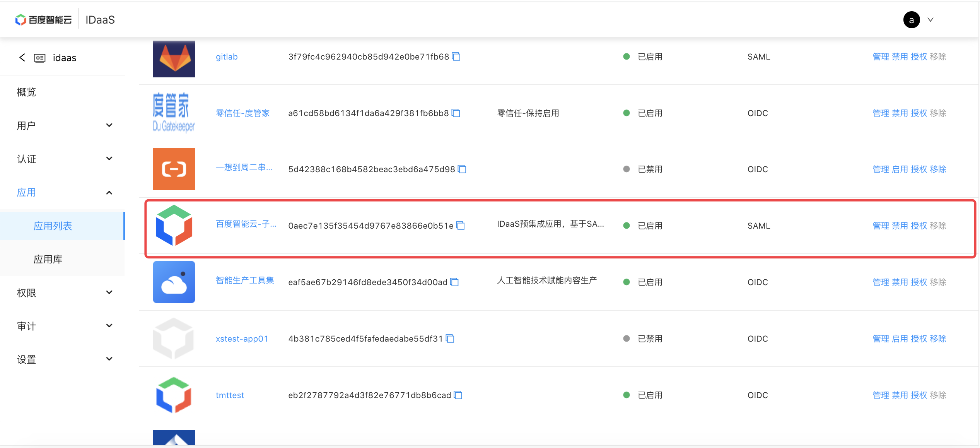This screenshot has height=448, width=980.
Task: Click 授权 for 零信任-度管家 row
Action: coord(919,113)
